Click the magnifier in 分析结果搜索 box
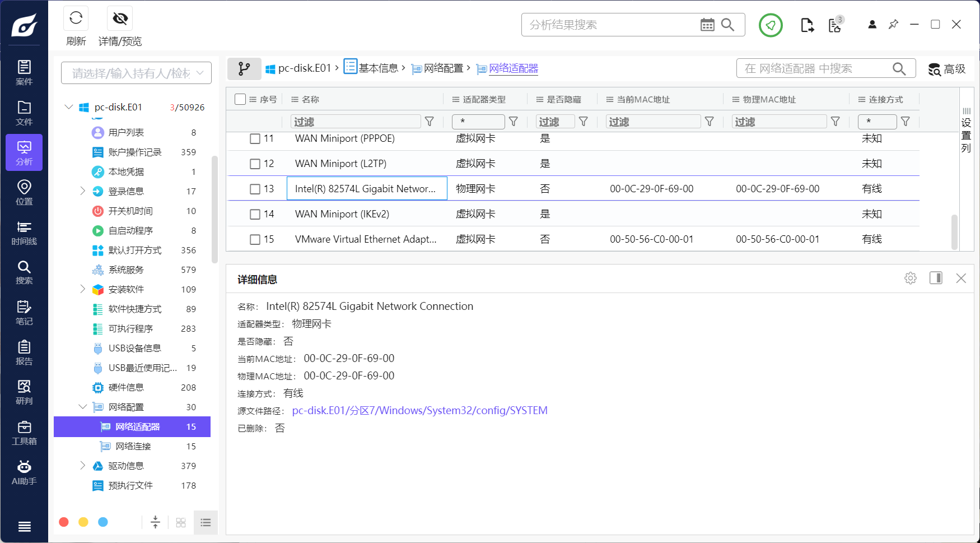 point(727,25)
